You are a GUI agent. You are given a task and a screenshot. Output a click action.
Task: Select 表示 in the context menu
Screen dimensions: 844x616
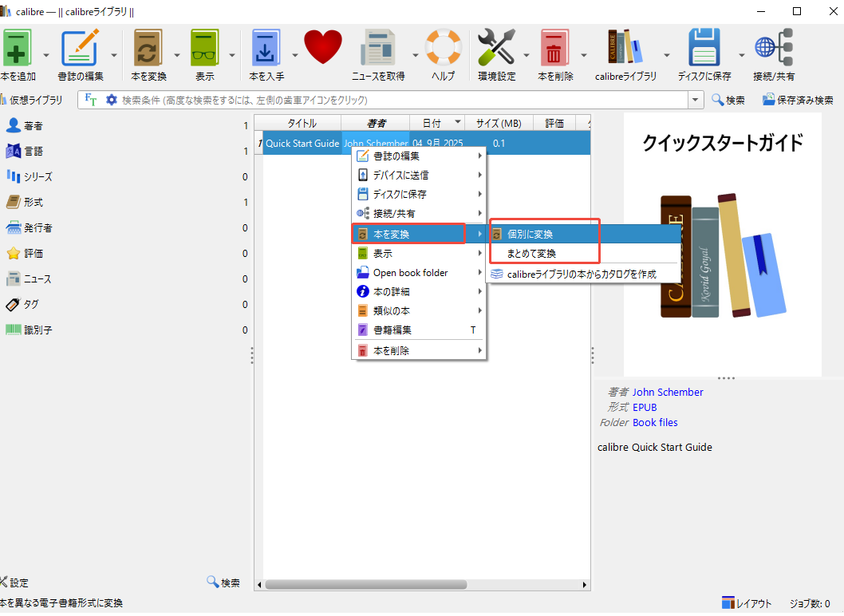pyautogui.click(x=419, y=254)
